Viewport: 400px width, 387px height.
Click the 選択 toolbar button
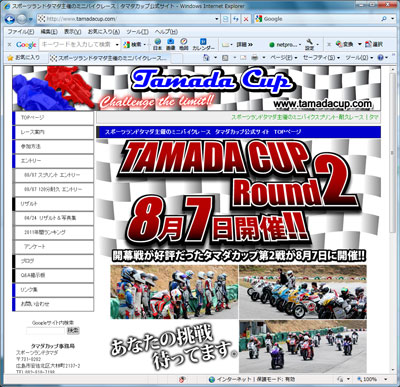click(374, 44)
